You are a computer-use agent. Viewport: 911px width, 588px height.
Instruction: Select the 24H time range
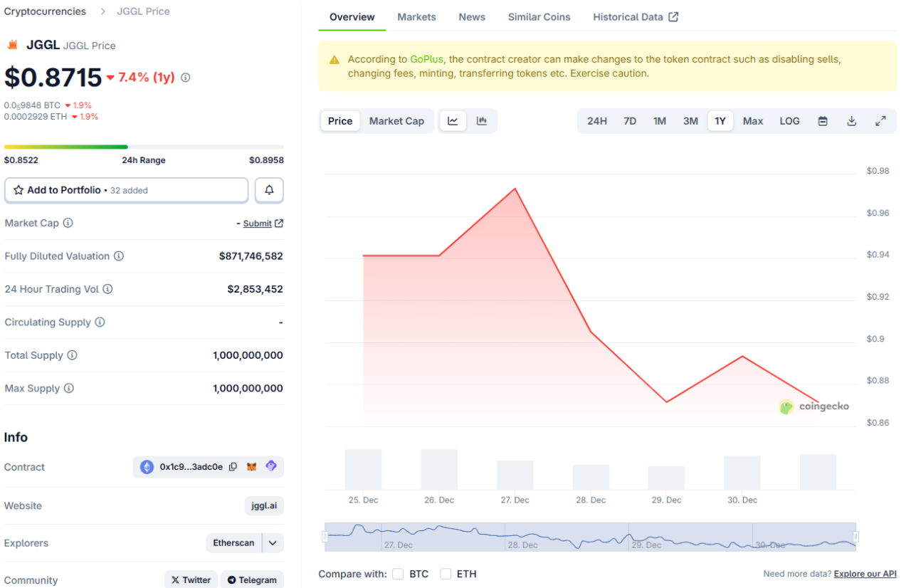[x=596, y=121]
